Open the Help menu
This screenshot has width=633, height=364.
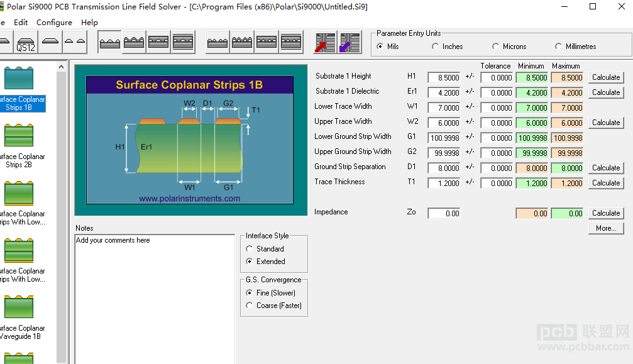tap(89, 23)
